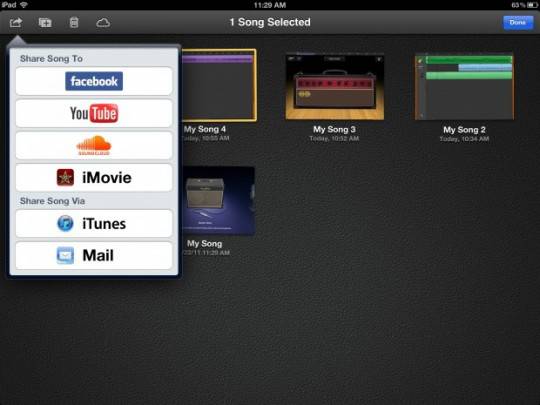Viewport: 540px width, 405px height.
Task: Tap the Mail envelope icon
Action: click(x=65, y=256)
